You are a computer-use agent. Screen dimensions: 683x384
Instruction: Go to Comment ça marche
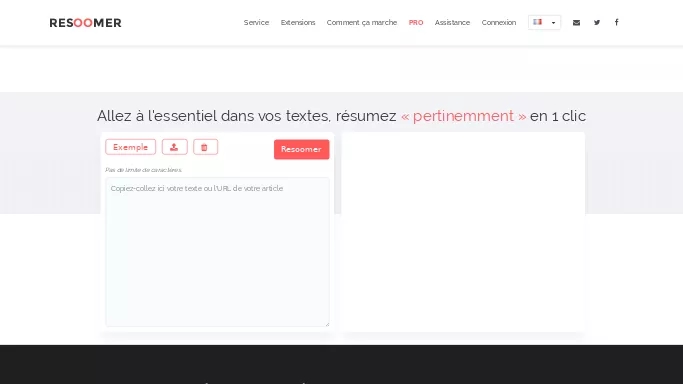(362, 23)
